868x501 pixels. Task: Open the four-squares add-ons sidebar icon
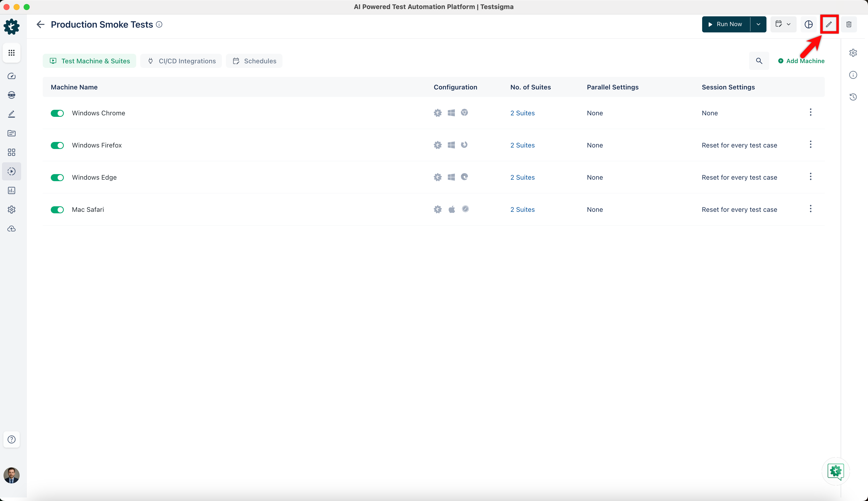(11, 152)
